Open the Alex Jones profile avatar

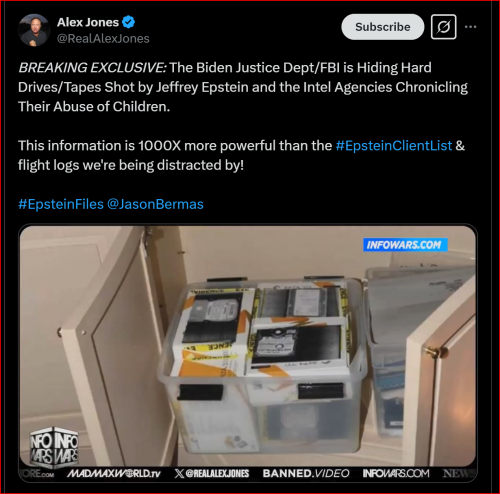[x=34, y=30]
